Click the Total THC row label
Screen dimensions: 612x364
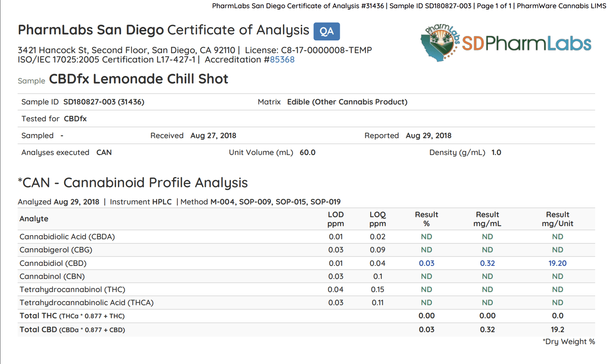[x=72, y=316]
